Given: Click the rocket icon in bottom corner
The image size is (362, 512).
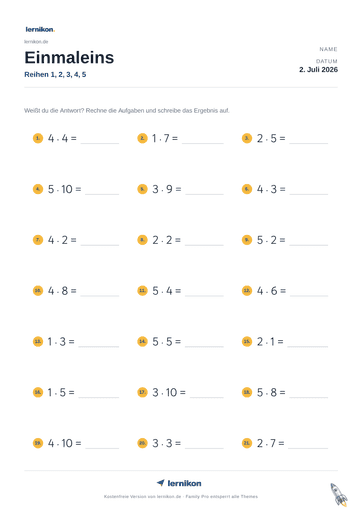Looking at the screenshot, I should 339,495.
